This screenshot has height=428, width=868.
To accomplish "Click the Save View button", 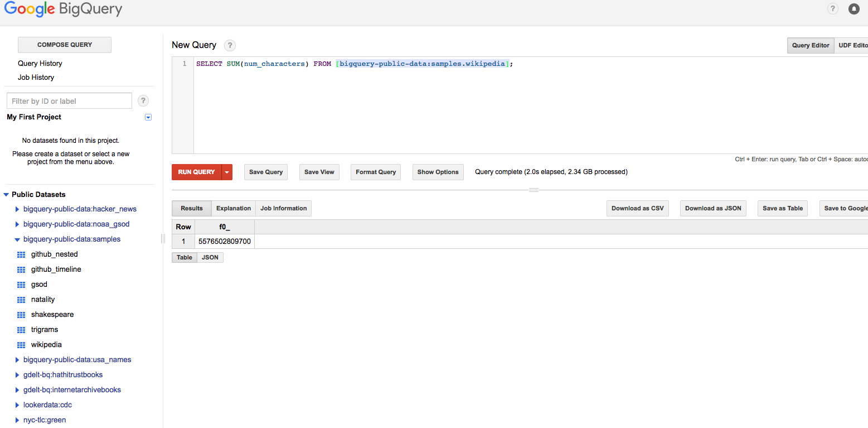I will coord(319,172).
